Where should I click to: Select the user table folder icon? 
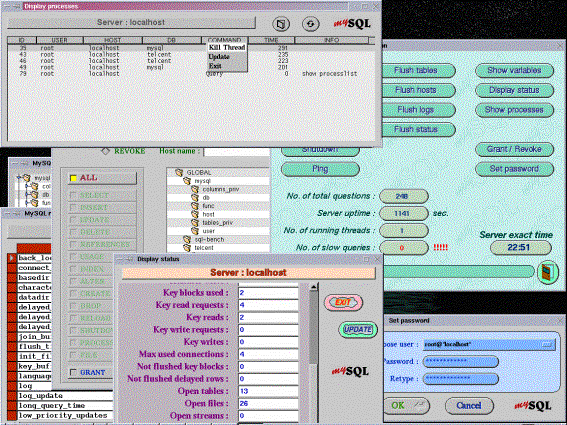coord(195,231)
